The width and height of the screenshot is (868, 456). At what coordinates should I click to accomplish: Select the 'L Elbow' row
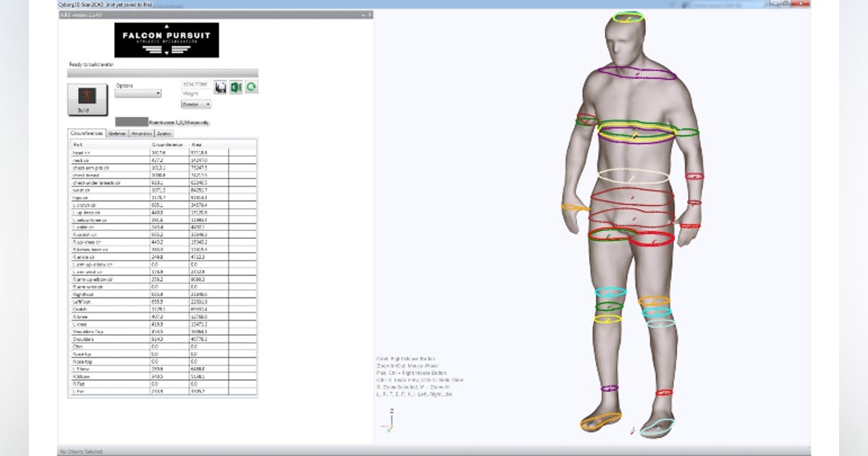click(x=163, y=369)
